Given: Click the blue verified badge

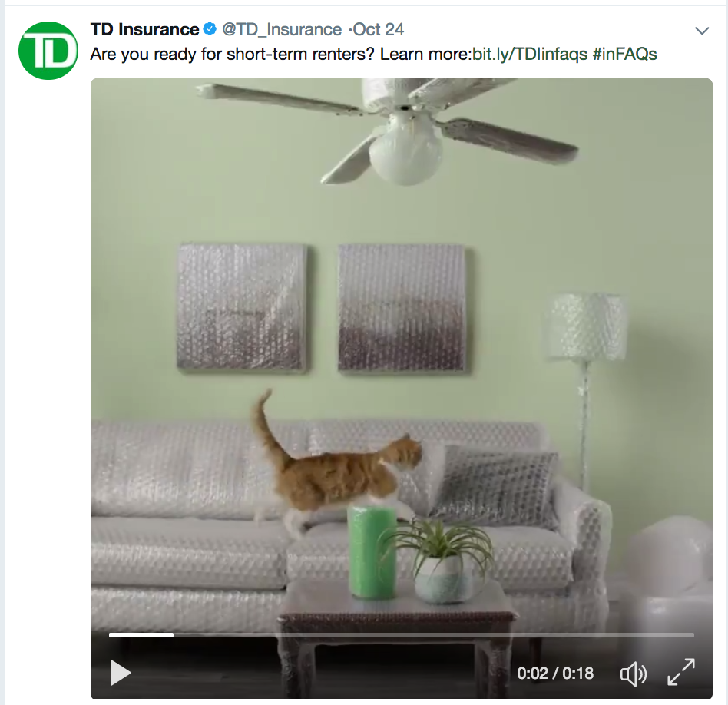Looking at the screenshot, I should [210, 29].
